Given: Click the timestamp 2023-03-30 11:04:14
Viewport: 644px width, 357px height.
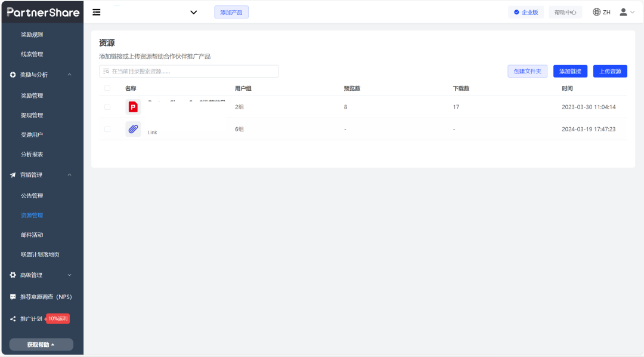Looking at the screenshot, I should [x=589, y=107].
